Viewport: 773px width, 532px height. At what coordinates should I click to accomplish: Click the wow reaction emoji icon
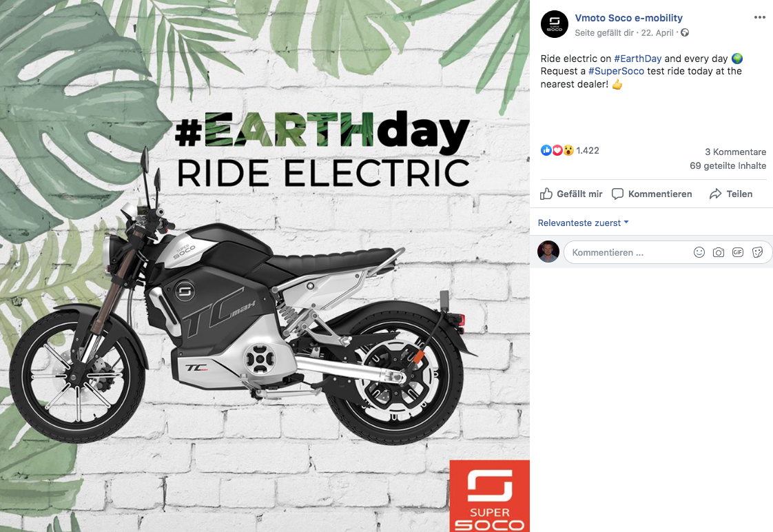(568, 150)
